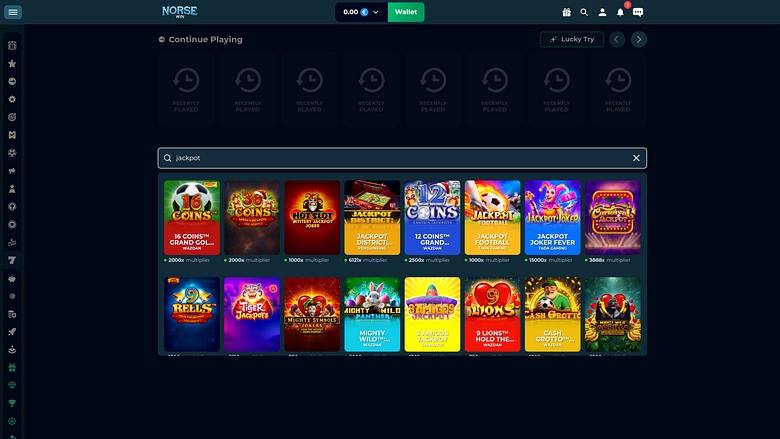Click the green gear icon near sidebar bottom
The width and height of the screenshot is (780, 439).
(12, 422)
